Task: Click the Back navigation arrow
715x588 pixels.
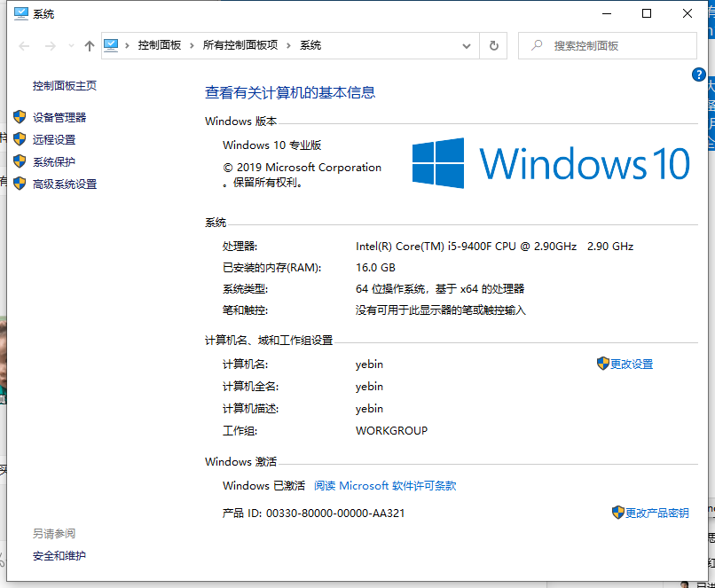Action: click(23, 45)
